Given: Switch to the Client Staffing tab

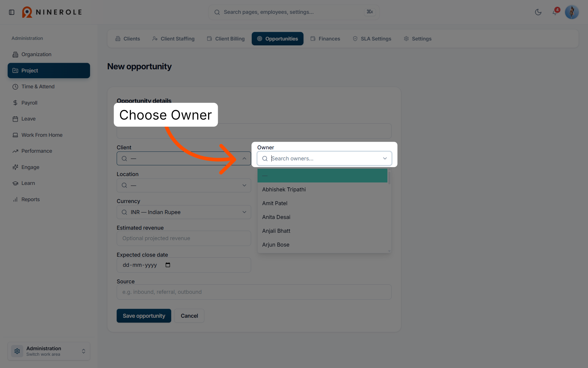Looking at the screenshot, I should pos(173,39).
